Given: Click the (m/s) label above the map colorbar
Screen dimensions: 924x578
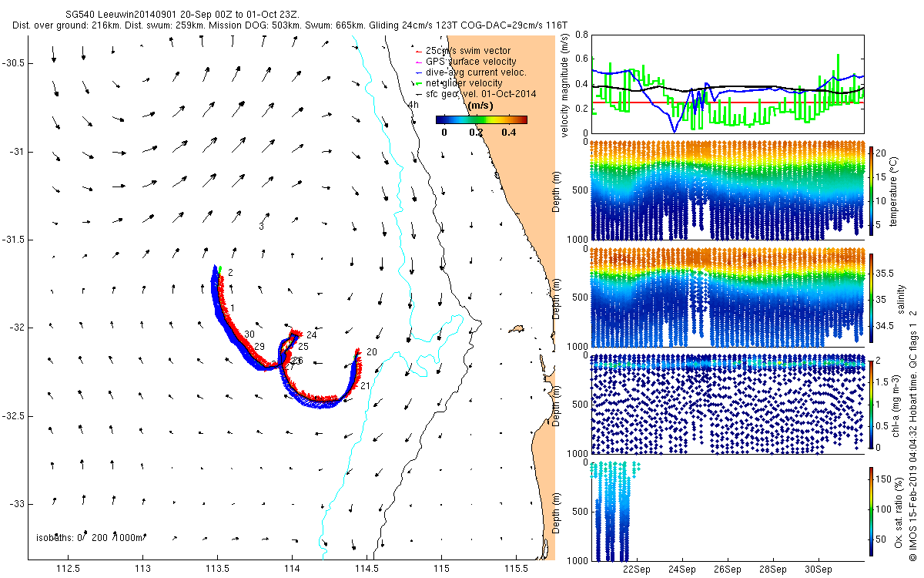Looking at the screenshot, I should [481, 106].
